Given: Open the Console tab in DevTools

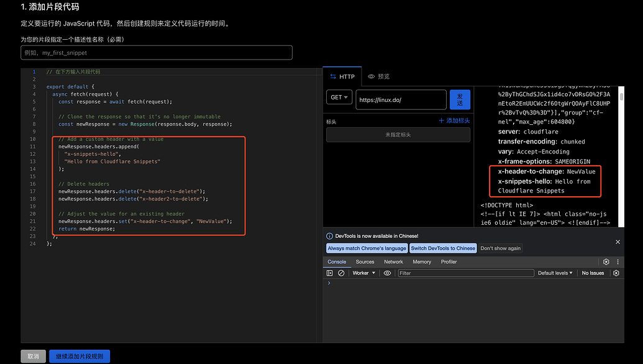Looking at the screenshot, I should click(x=337, y=262).
